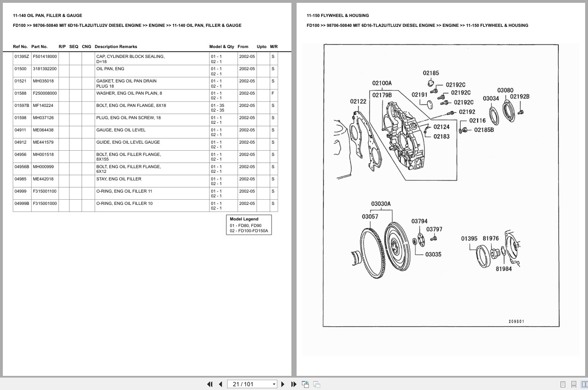Click ref number 04956B
This screenshot has width=588, height=390.
point(22,167)
